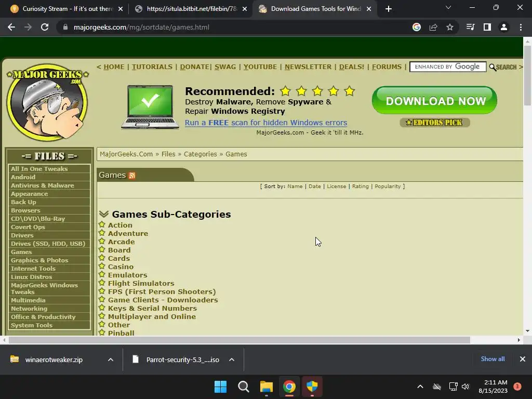The width and height of the screenshot is (532, 399).
Task: Toggle the browser side panel icon
Action: [x=487, y=27]
